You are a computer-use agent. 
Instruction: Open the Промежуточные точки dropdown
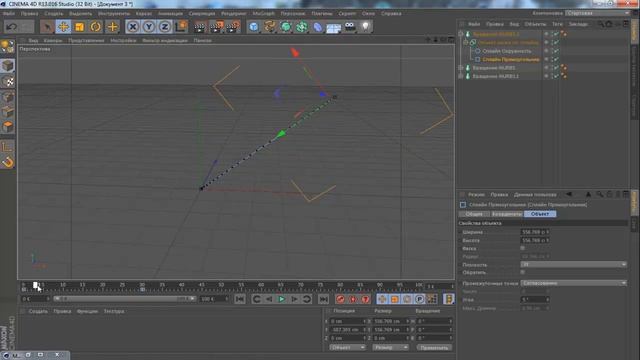coord(573,283)
